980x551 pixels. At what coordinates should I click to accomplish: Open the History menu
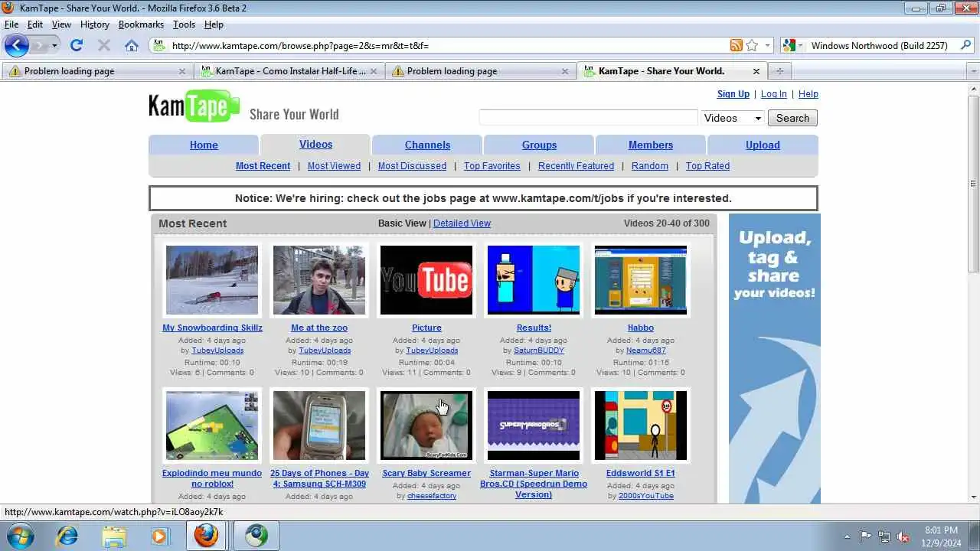point(94,24)
